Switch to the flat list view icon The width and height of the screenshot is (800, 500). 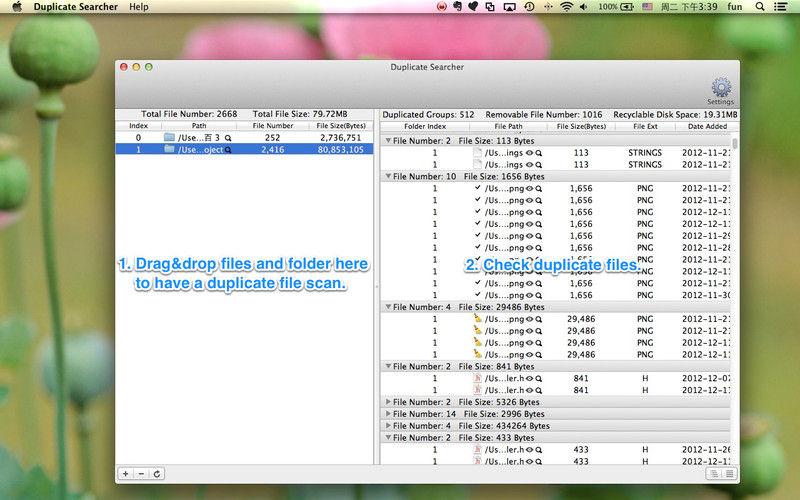pyautogui.click(x=730, y=473)
